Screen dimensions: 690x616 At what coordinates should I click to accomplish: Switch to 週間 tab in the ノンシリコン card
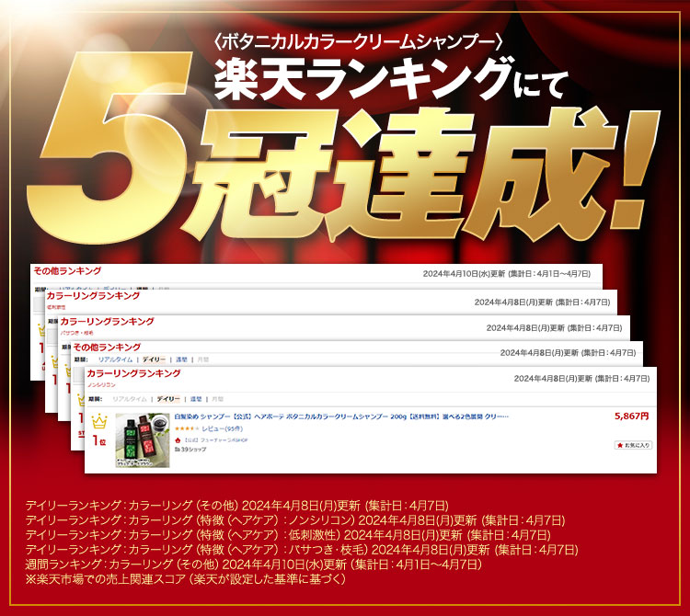click(x=196, y=399)
